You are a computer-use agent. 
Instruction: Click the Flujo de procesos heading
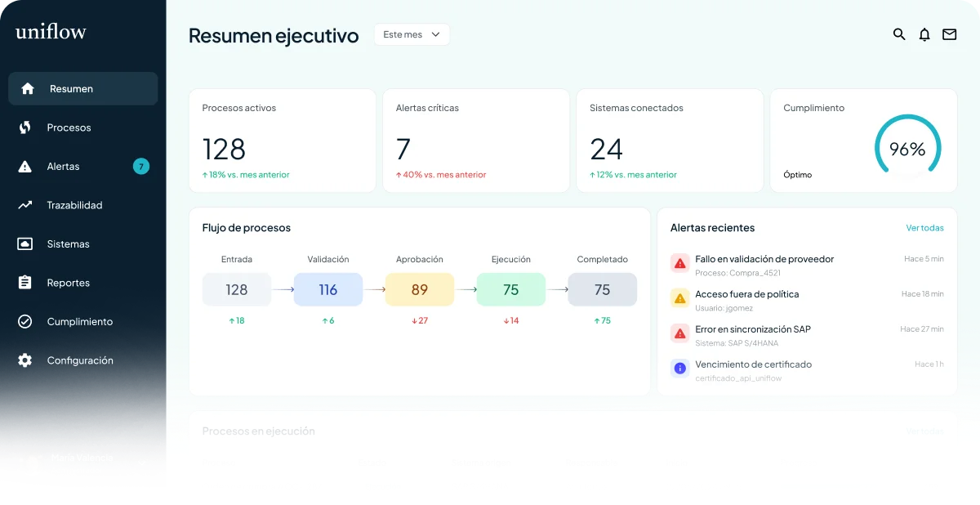click(247, 228)
